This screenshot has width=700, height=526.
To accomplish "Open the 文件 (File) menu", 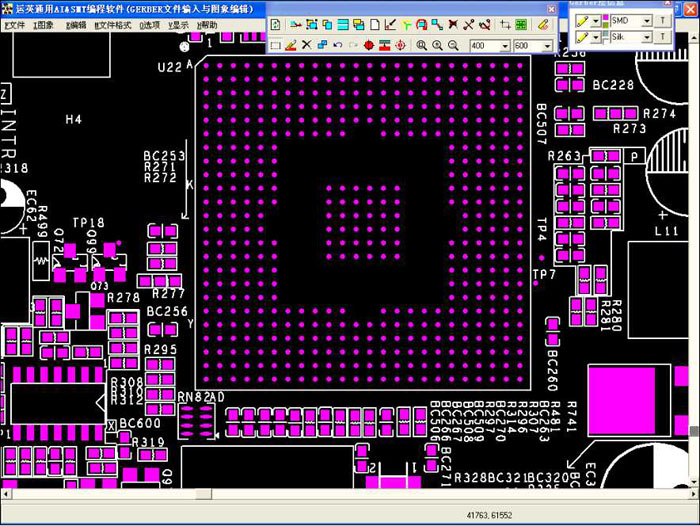I will [14, 25].
